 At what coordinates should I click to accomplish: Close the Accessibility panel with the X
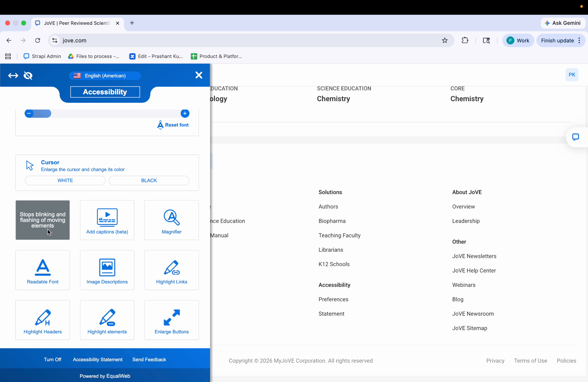[x=199, y=75]
